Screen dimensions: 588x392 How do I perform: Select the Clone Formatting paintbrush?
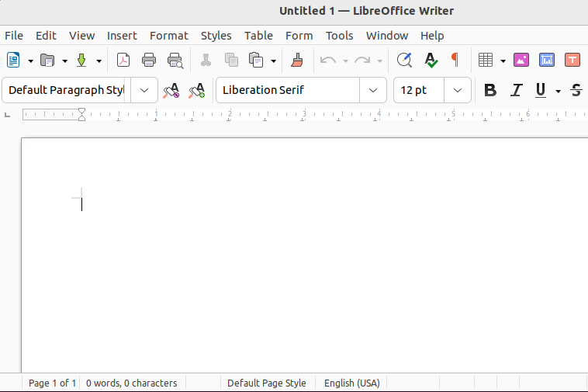296,60
